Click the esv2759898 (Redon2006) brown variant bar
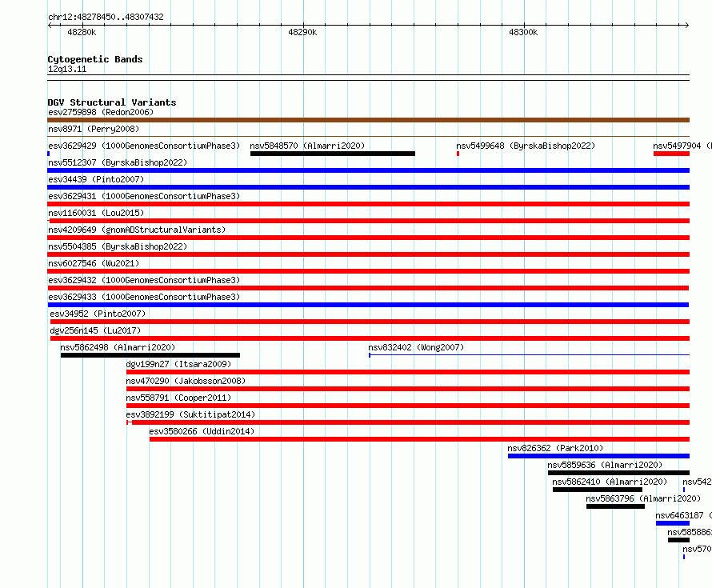 tap(368, 120)
